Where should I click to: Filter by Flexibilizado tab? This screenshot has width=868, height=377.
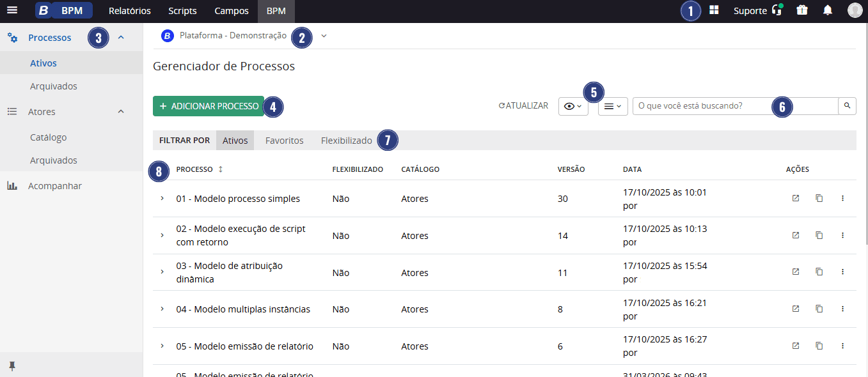point(346,141)
